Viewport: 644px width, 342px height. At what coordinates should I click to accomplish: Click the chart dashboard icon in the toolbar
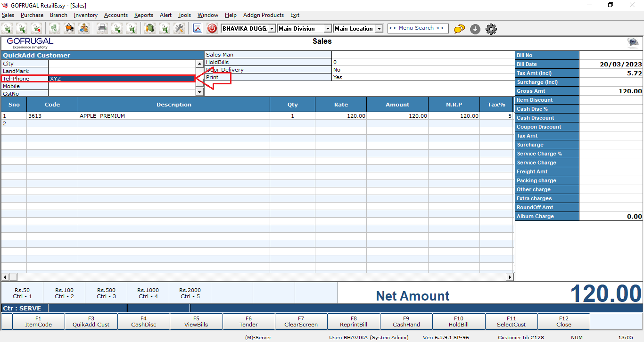tap(198, 29)
